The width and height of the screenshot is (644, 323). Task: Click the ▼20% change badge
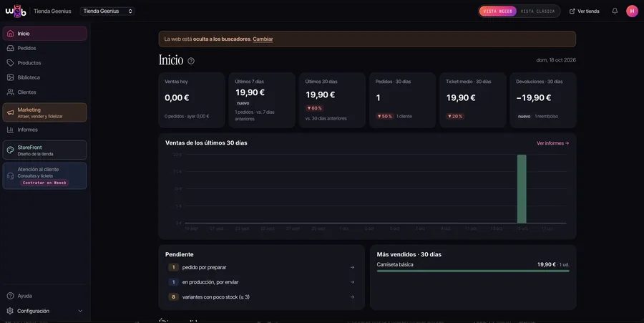(455, 116)
